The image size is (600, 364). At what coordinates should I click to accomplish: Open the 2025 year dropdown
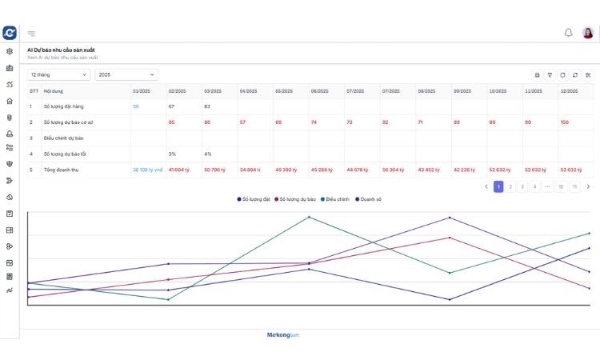pos(126,74)
